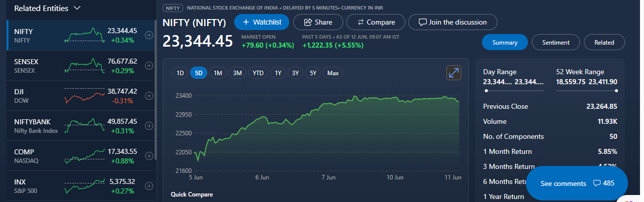Open the DJI DOW entity row
The image size is (644, 202).
coord(82,96)
